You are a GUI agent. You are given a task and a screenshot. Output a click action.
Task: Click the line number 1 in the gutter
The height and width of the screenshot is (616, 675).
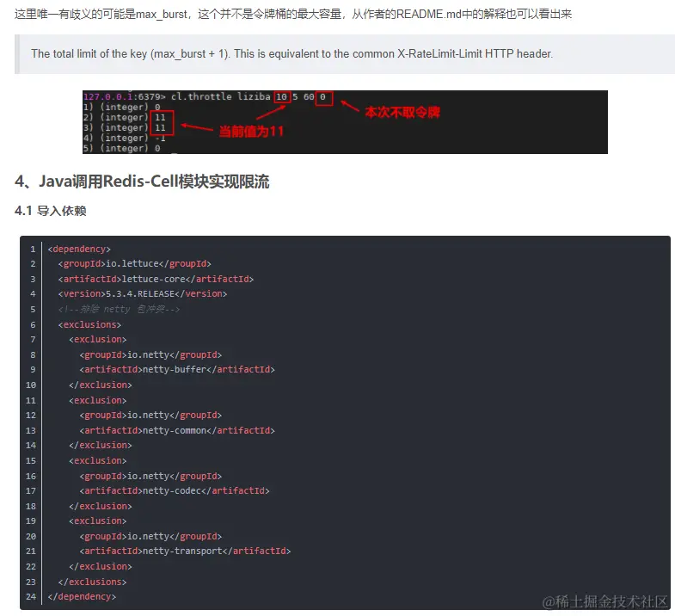click(33, 249)
